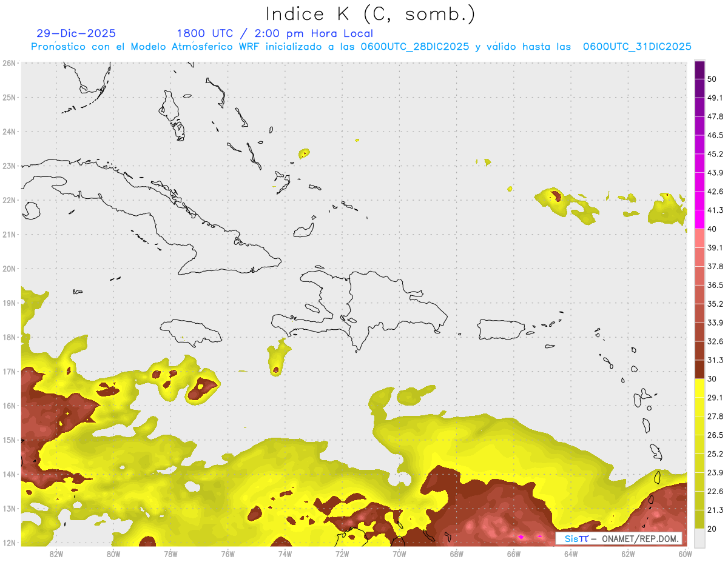Click the '72W' longitude label

pyautogui.click(x=342, y=554)
